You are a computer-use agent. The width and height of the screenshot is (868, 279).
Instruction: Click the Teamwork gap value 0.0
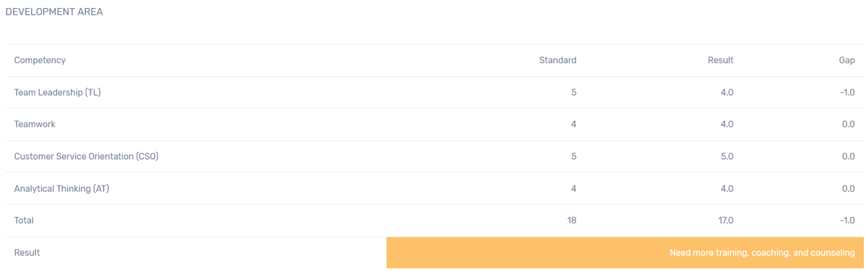(848, 124)
